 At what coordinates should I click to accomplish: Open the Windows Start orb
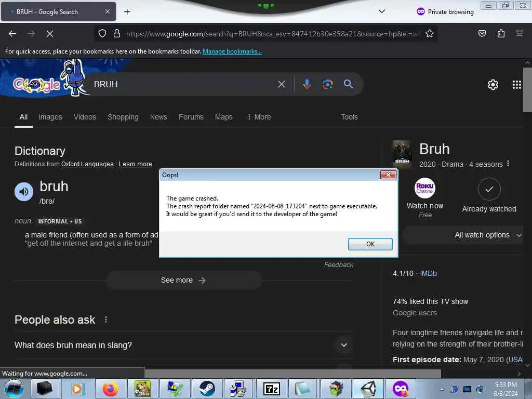(x=14, y=389)
